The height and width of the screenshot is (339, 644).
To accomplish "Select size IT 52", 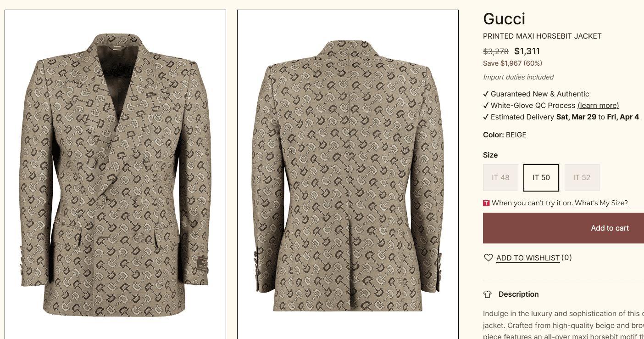I will [582, 178].
